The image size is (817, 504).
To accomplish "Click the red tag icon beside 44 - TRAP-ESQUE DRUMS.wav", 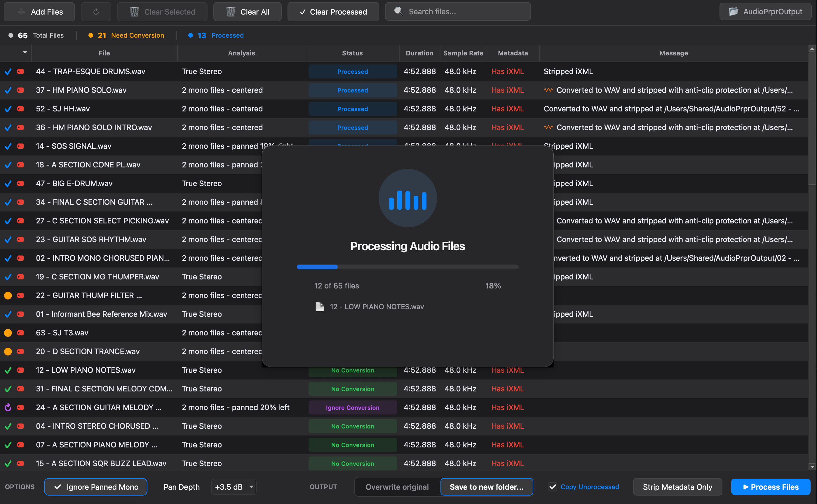I will (x=20, y=71).
